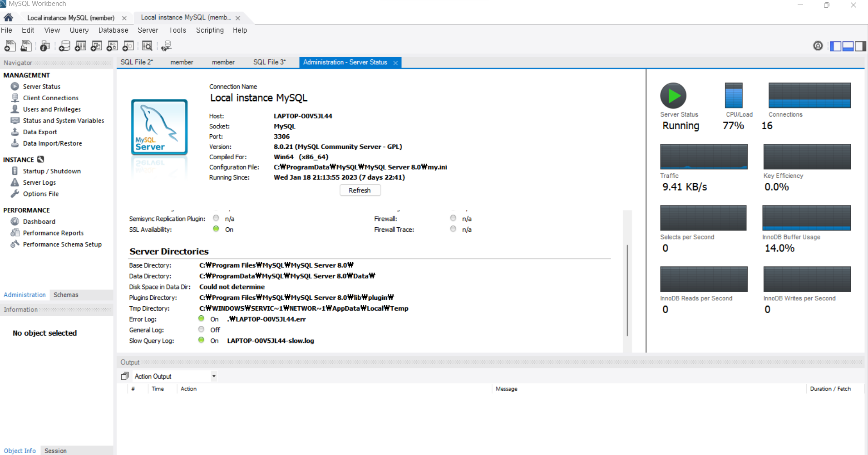Open SQL script file icon
The image size is (868, 455).
[26, 46]
